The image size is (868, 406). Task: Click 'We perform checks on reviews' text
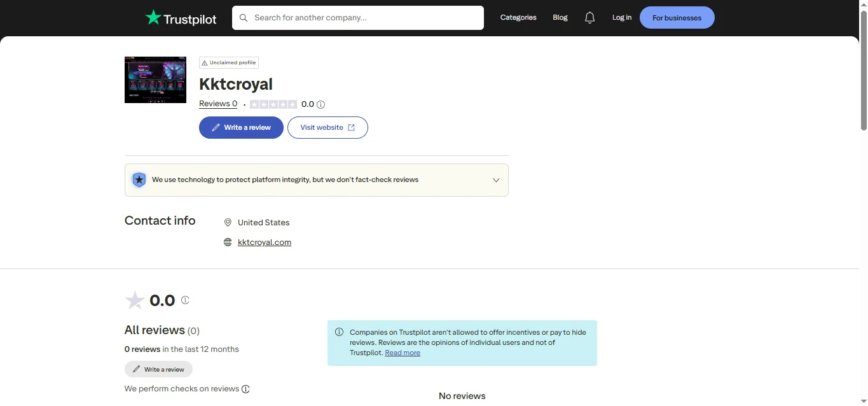click(182, 389)
